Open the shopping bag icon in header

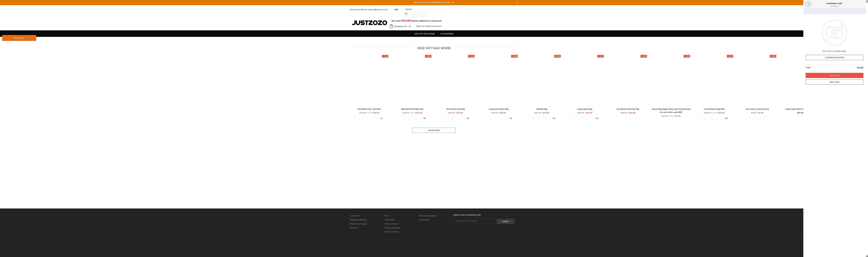[391, 26]
